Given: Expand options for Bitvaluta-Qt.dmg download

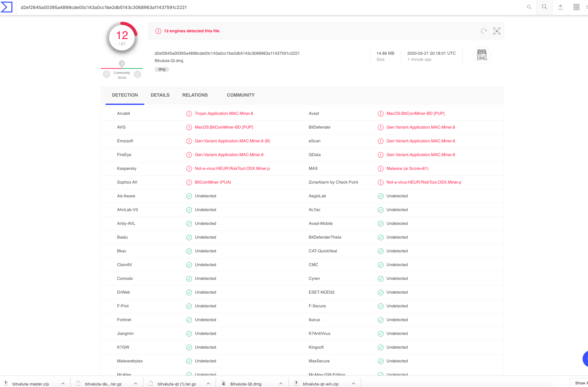Looking at the screenshot, I should [x=281, y=383].
